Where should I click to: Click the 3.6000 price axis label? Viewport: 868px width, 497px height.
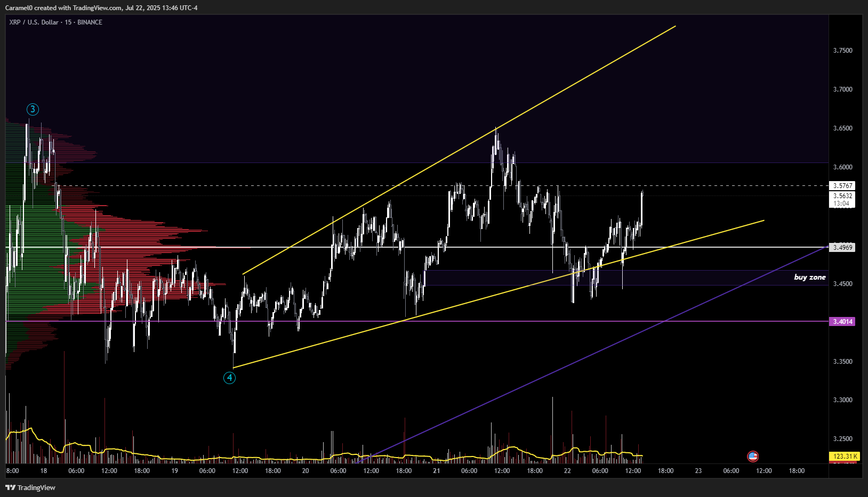[x=842, y=167]
